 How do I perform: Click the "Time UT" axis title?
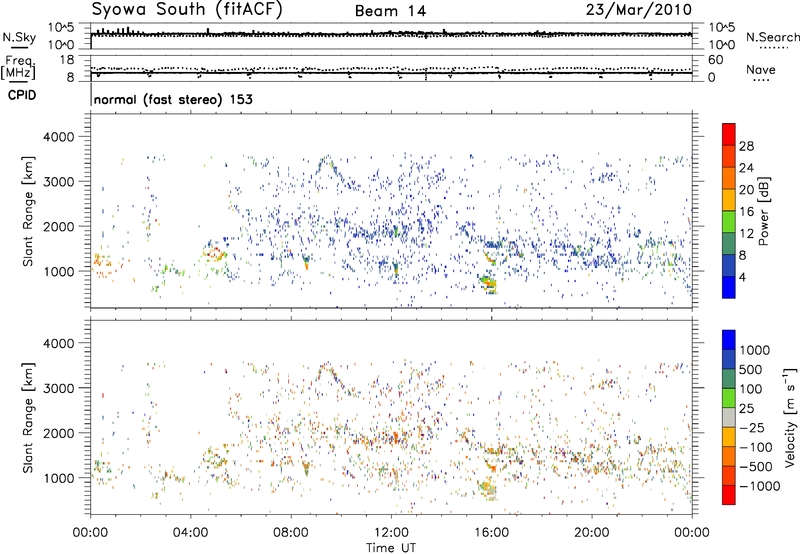(391, 548)
